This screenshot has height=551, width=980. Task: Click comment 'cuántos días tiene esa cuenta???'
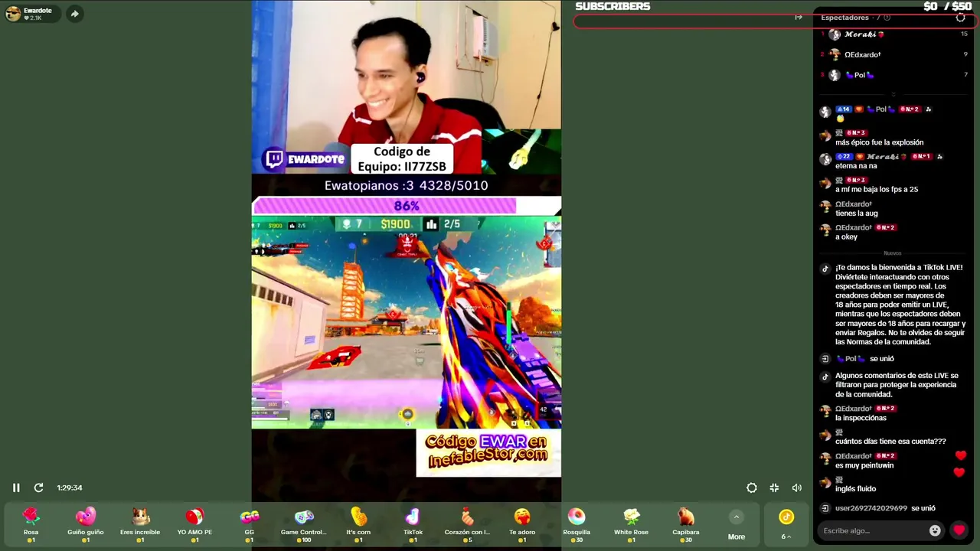tap(890, 442)
